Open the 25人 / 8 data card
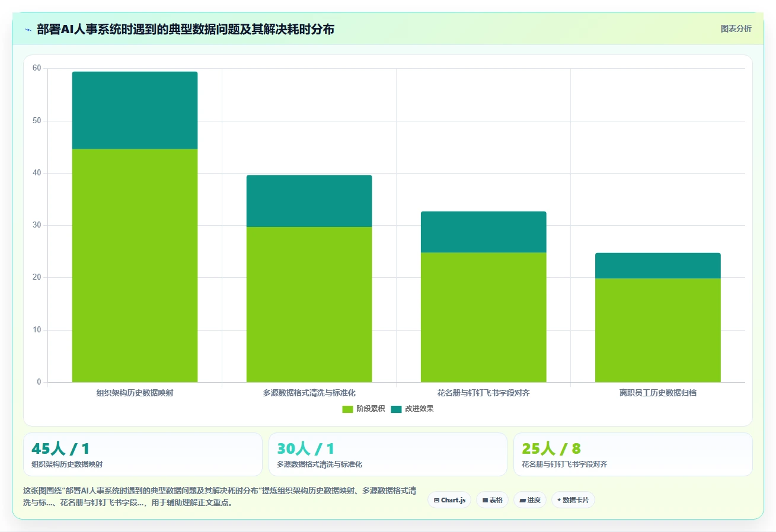The width and height of the screenshot is (776, 532). (x=633, y=454)
